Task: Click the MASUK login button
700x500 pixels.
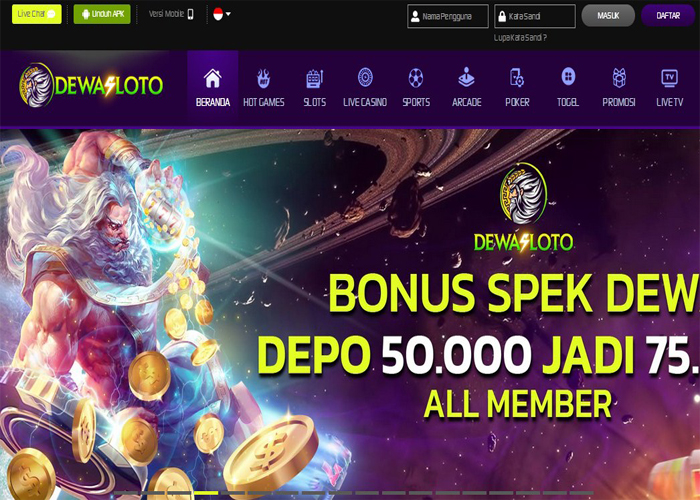Action: [x=608, y=16]
